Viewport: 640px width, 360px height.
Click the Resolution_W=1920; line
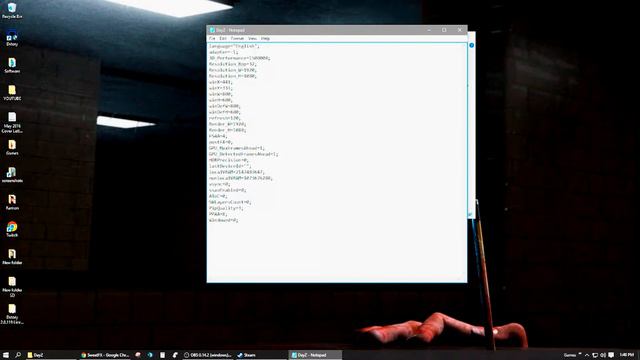(x=232, y=70)
